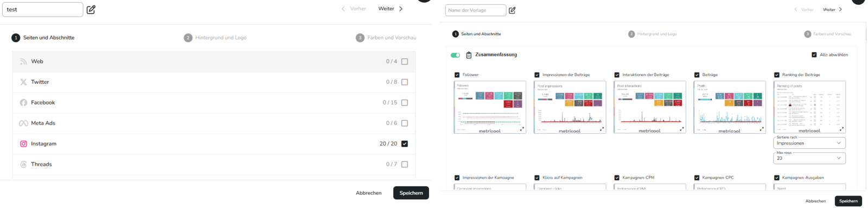Viewport: 868px width, 209px height.
Task: Click the Weiter chevron in the left panel
Action: click(x=401, y=9)
